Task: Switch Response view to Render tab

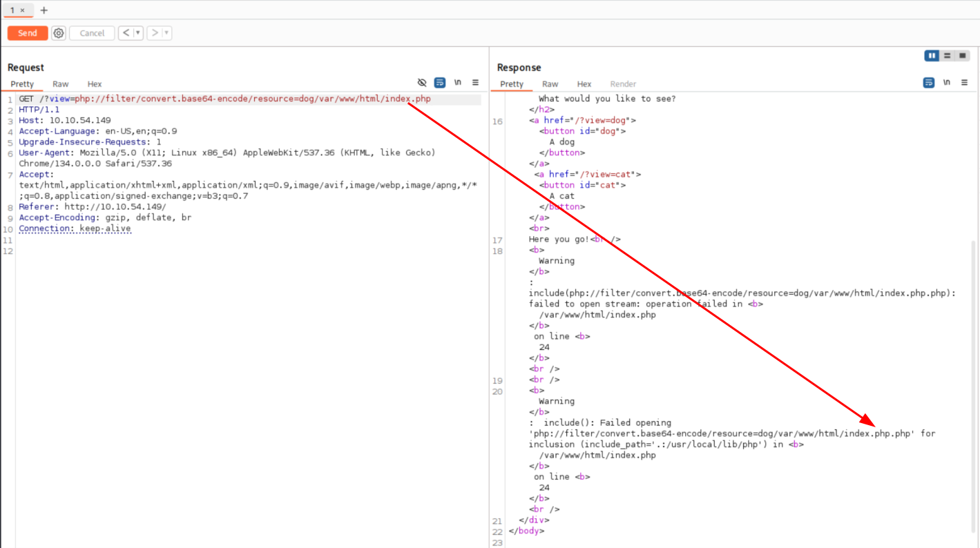Action: (623, 84)
